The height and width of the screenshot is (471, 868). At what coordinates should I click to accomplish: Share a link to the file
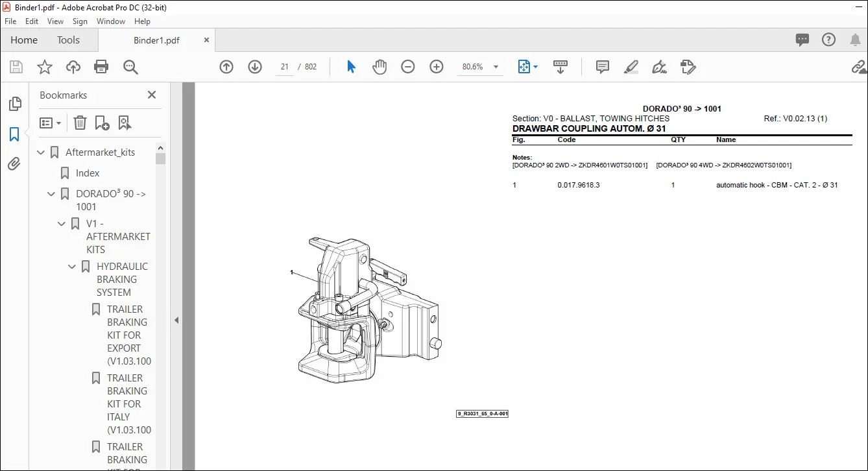(x=859, y=67)
